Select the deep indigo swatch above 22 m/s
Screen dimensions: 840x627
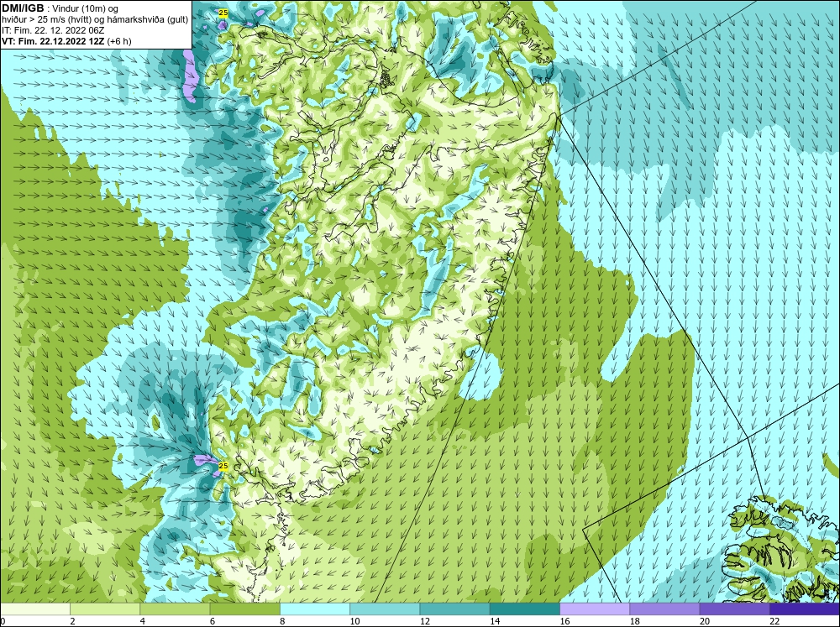[x=804, y=609]
